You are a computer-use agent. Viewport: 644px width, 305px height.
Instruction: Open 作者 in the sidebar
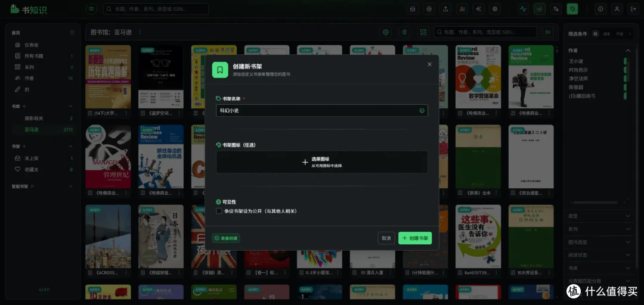(44, 78)
